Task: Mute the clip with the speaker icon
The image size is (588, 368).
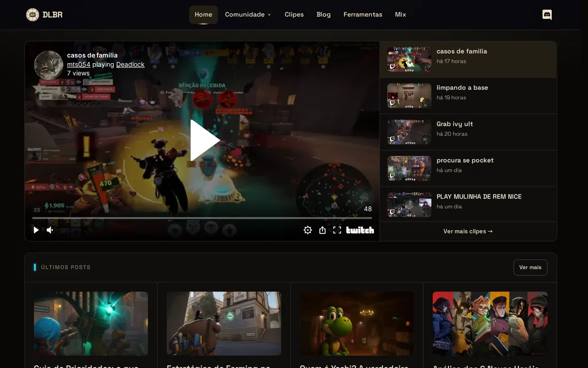Action: pyautogui.click(x=49, y=230)
